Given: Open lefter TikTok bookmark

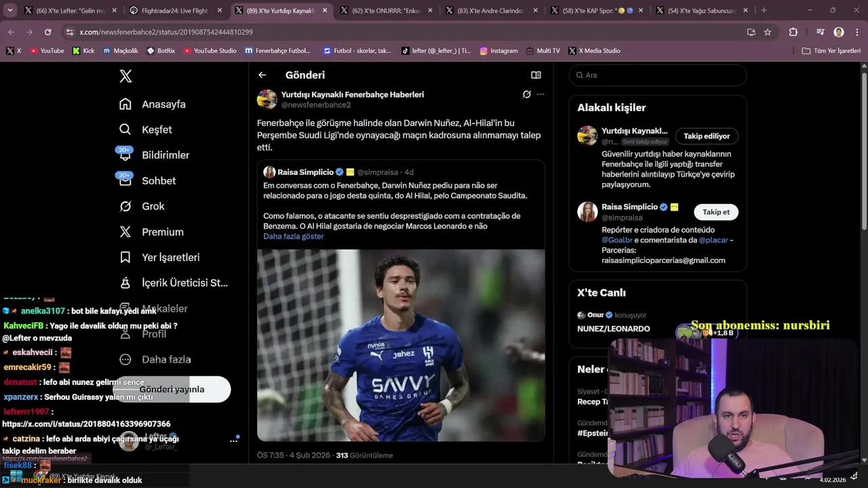Looking at the screenshot, I should point(436,51).
